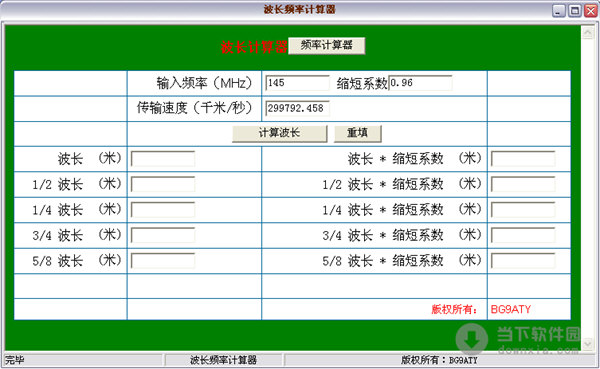
Task: Click the 重填 reset button
Action: [358, 134]
